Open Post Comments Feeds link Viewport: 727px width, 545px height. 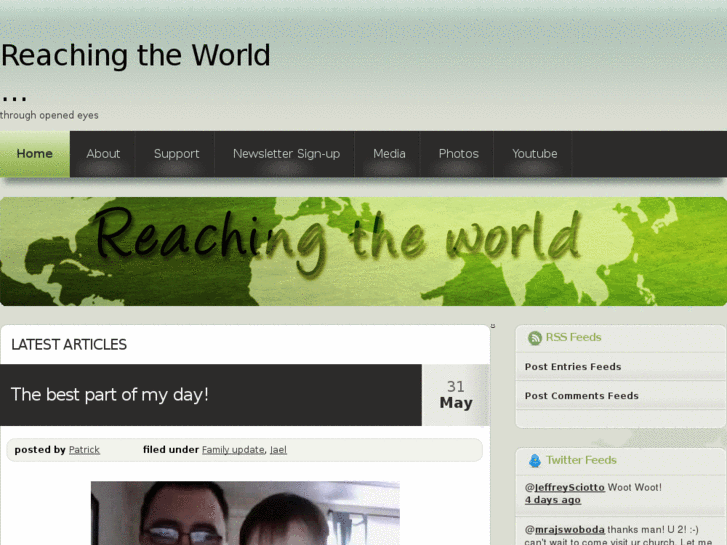(x=581, y=396)
